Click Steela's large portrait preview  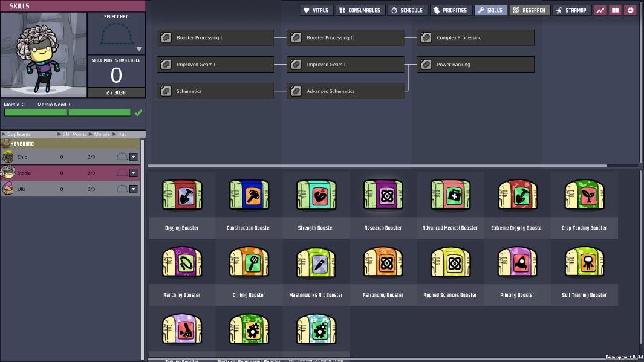point(44,54)
